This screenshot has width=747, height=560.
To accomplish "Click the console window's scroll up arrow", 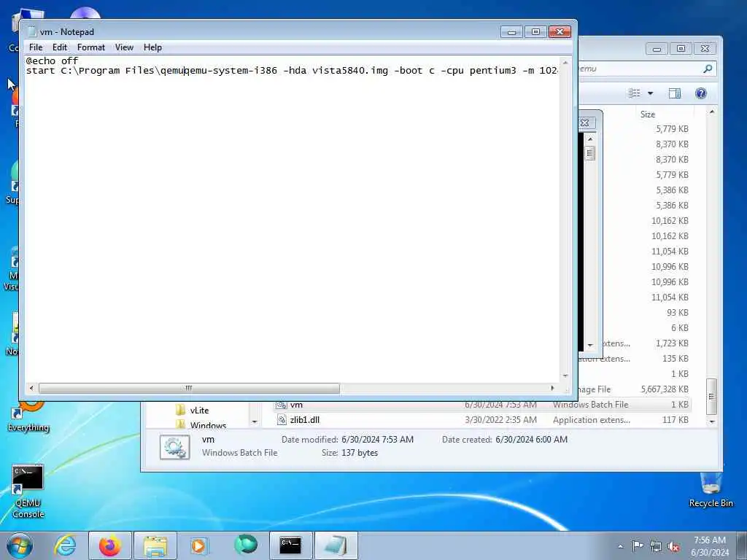I will click(x=590, y=139).
